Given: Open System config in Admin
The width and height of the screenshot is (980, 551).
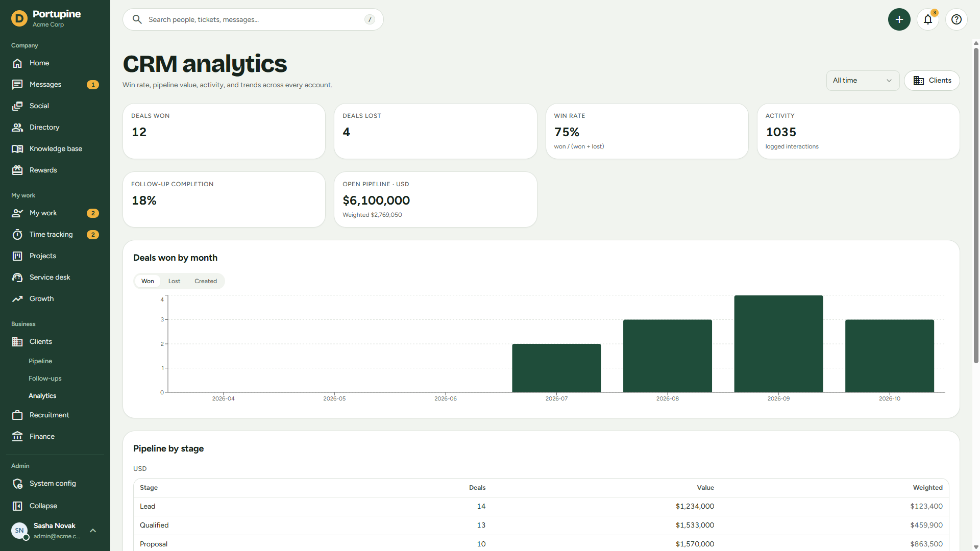Looking at the screenshot, I should (55, 483).
